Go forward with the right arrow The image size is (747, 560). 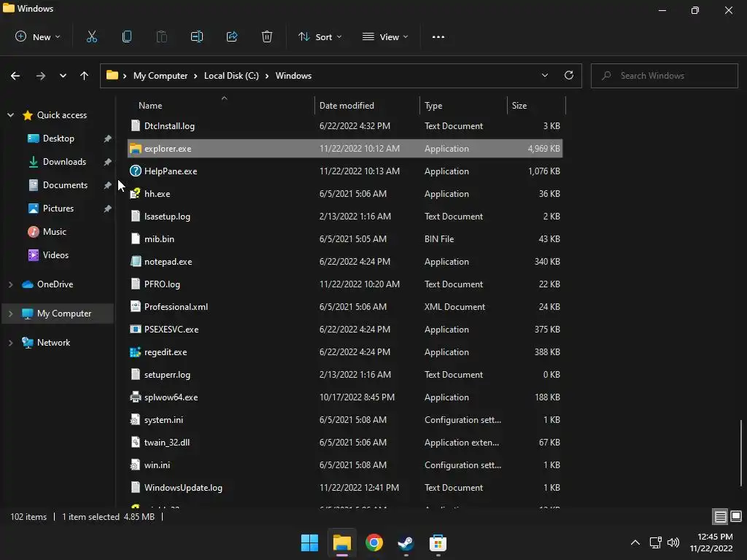[41, 76]
